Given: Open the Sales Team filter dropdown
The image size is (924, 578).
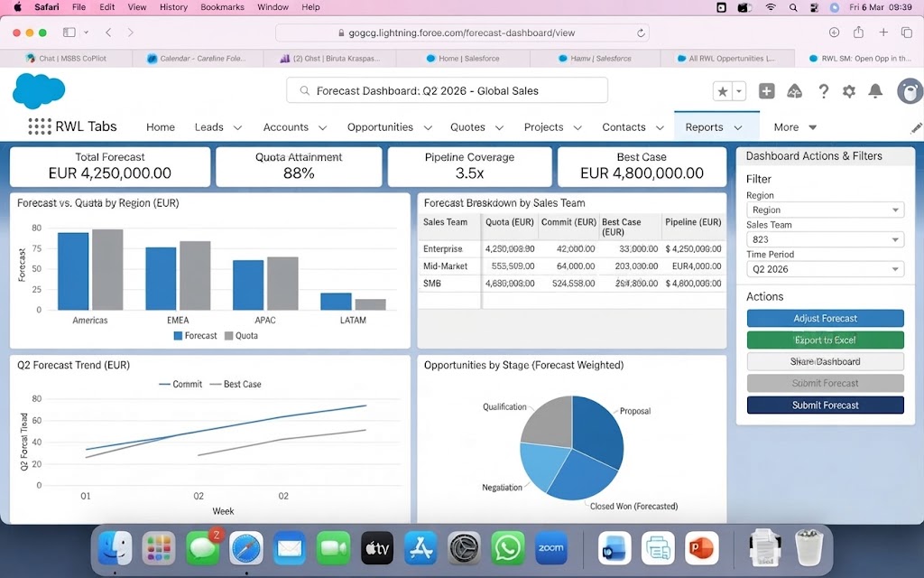Looking at the screenshot, I should click(x=825, y=239).
